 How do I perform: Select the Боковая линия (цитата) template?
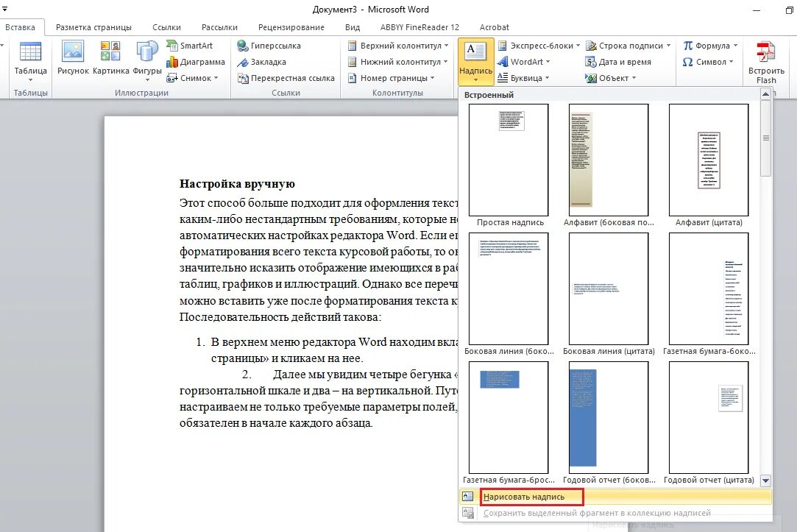click(609, 294)
